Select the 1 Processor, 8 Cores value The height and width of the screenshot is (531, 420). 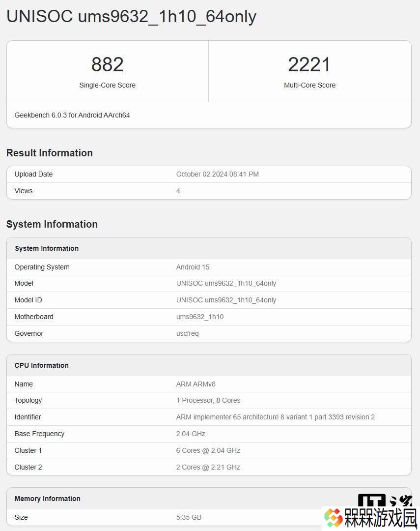pos(208,400)
